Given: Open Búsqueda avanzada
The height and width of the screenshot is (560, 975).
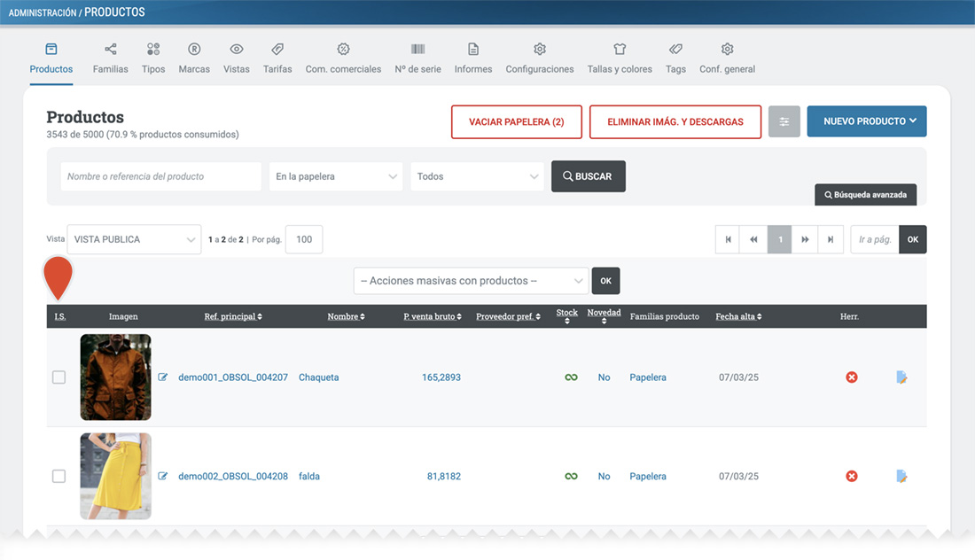Looking at the screenshot, I should click(866, 195).
